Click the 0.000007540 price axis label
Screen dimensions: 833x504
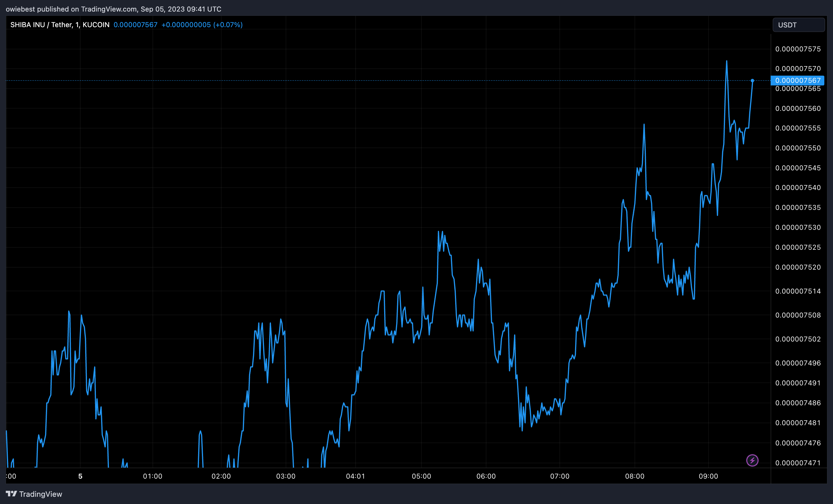click(x=798, y=187)
